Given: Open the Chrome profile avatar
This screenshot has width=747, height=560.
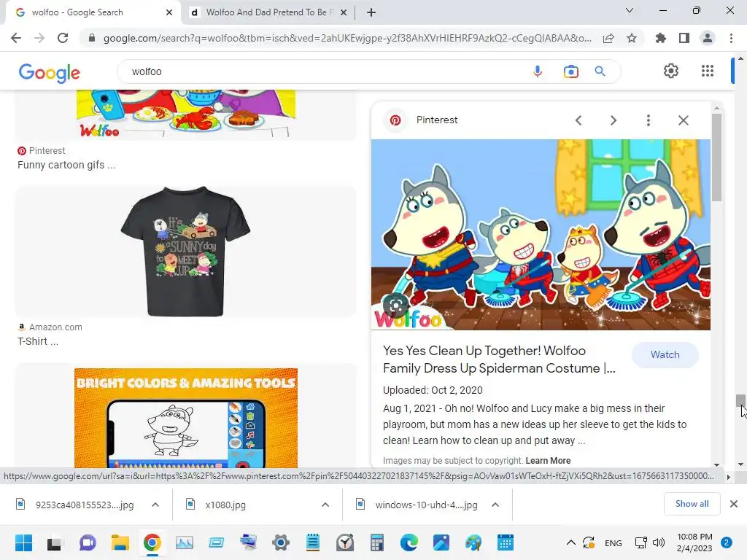Looking at the screenshot, I should coord(708,38).
